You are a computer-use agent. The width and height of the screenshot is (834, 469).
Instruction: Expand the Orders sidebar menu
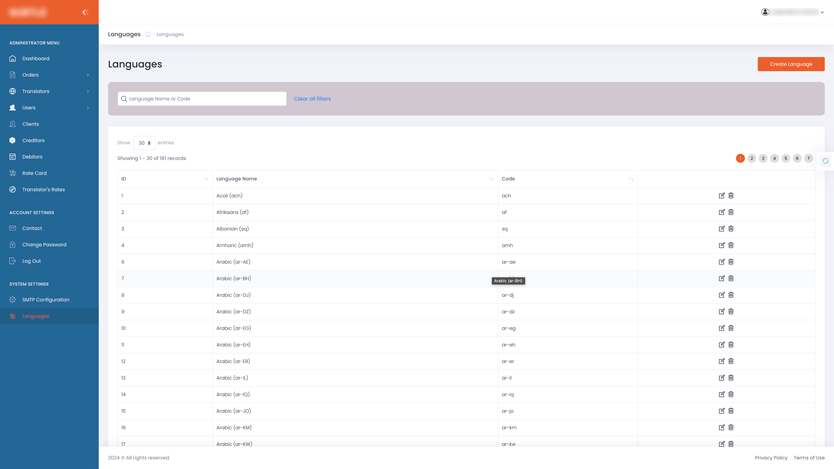pyautogui.click(x=49, y=75)
